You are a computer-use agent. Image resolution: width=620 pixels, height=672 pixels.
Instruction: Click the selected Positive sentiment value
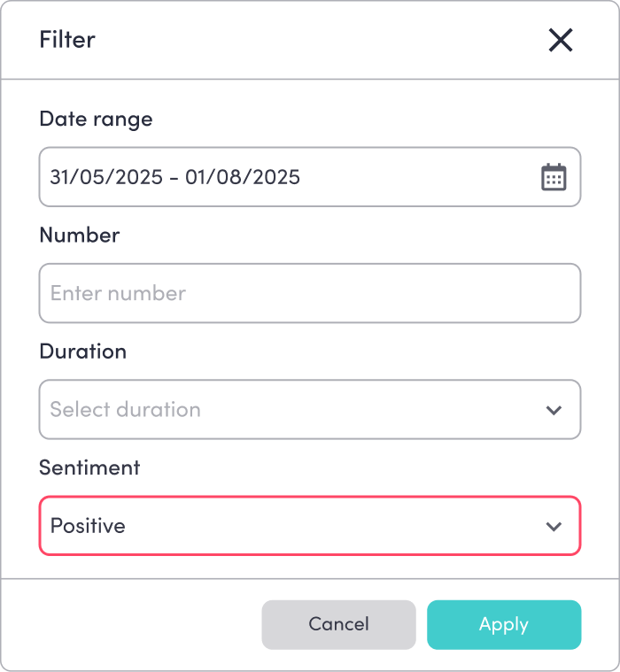88,526
